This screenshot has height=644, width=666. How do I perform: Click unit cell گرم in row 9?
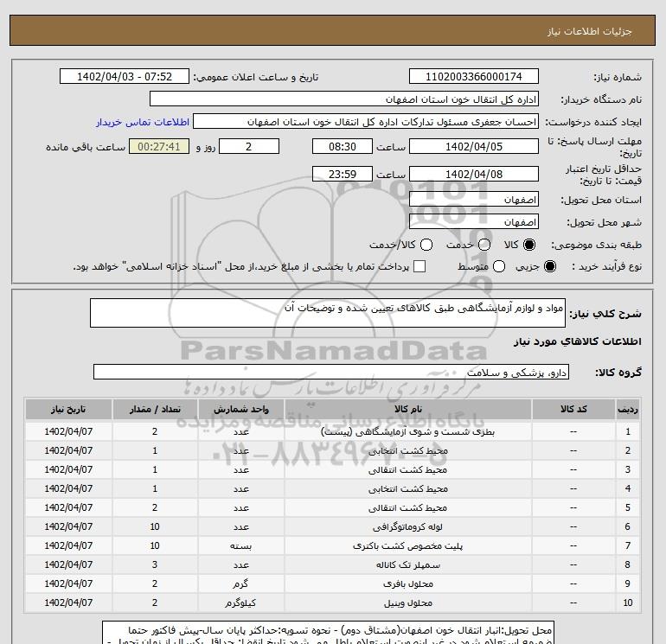240,583
